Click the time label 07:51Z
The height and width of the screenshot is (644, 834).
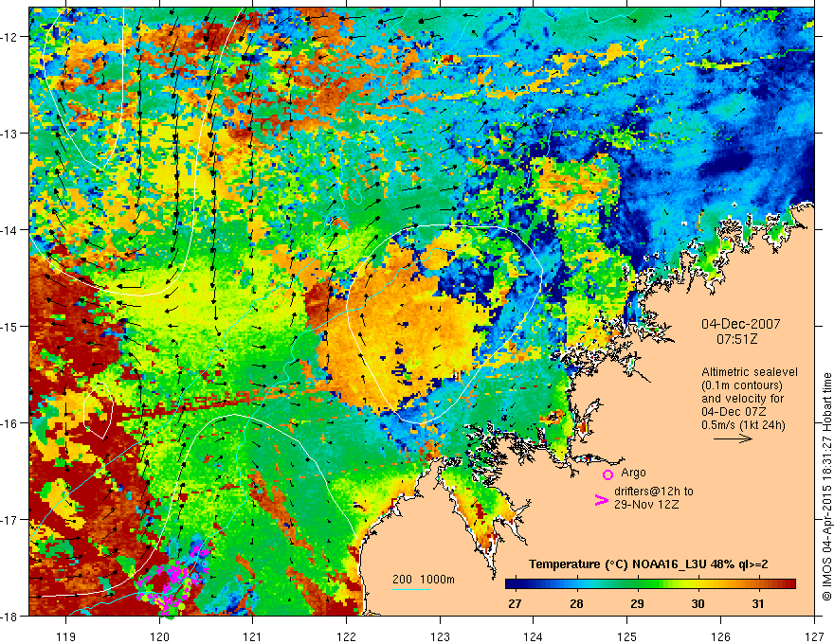point(736,339)
